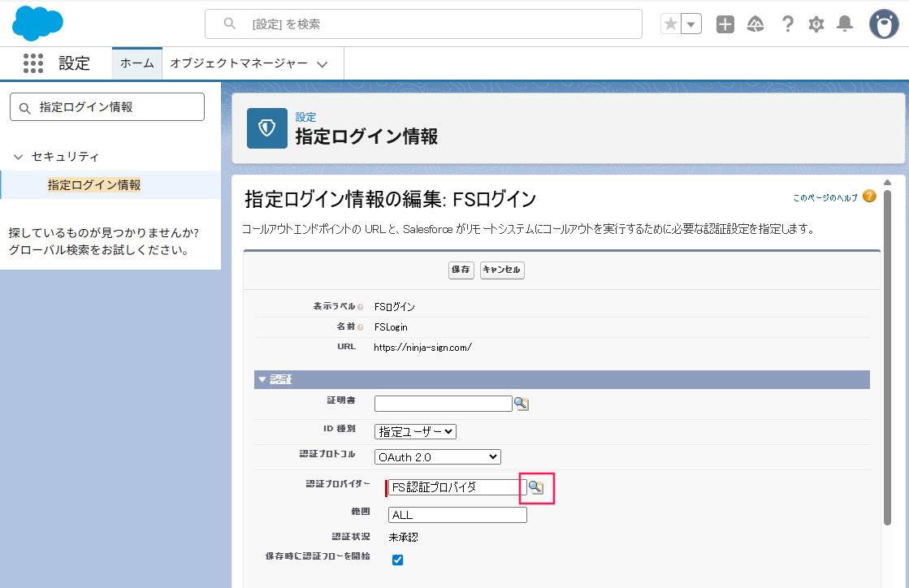Open the notifications bell
This screenshot has height=588, width=909.
click(x=845, y=24)
